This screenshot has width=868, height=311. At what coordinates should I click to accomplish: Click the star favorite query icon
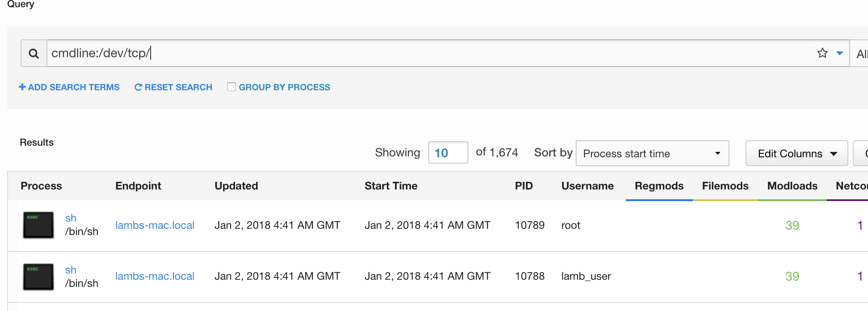(822, 53)
